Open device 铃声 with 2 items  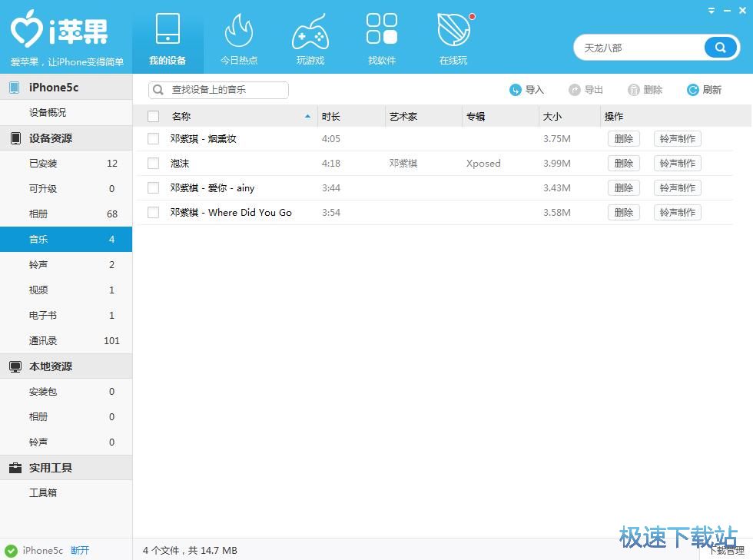pos(66,264)
